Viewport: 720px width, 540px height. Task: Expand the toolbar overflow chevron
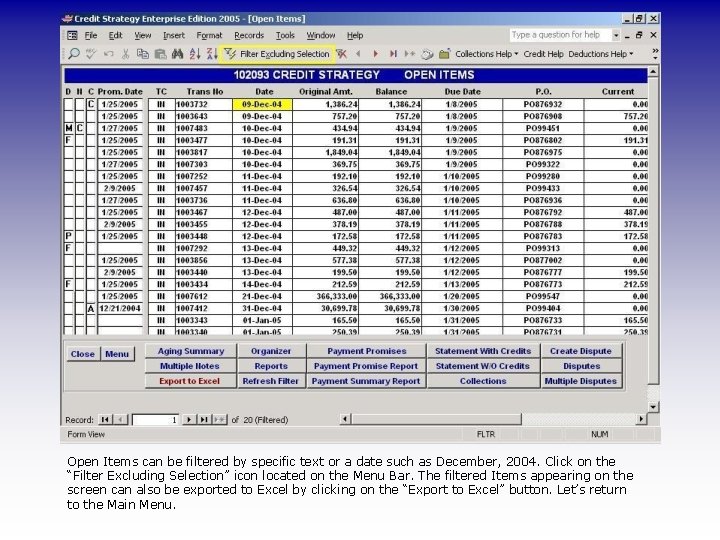click(655, 54)
